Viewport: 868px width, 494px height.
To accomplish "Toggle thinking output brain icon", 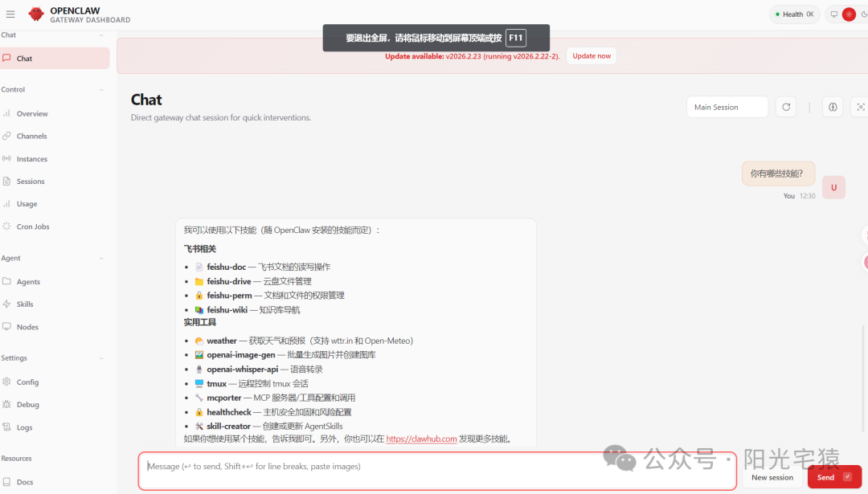I will click(x=833, y=107).
